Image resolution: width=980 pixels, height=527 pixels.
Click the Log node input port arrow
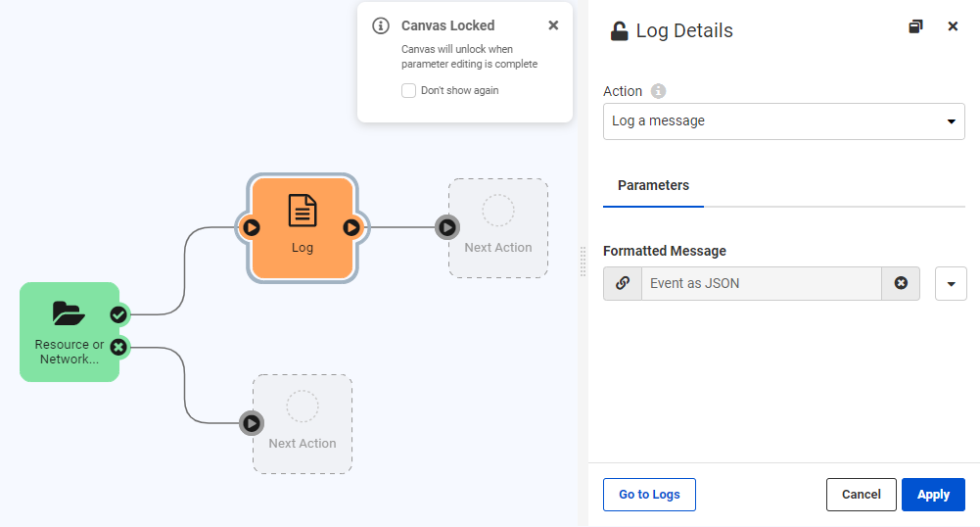click(252, 227)
